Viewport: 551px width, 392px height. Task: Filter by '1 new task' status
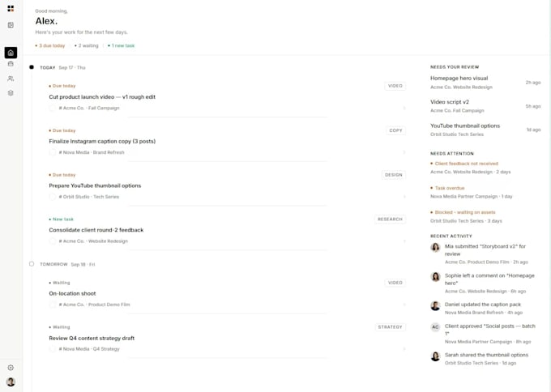pyautogui.click(x=122, y=45)
